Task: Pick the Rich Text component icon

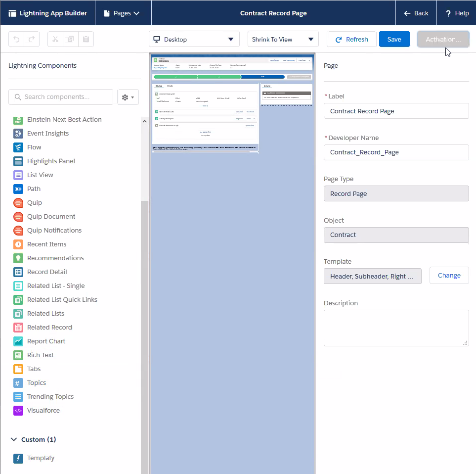Action: (18, 355)
